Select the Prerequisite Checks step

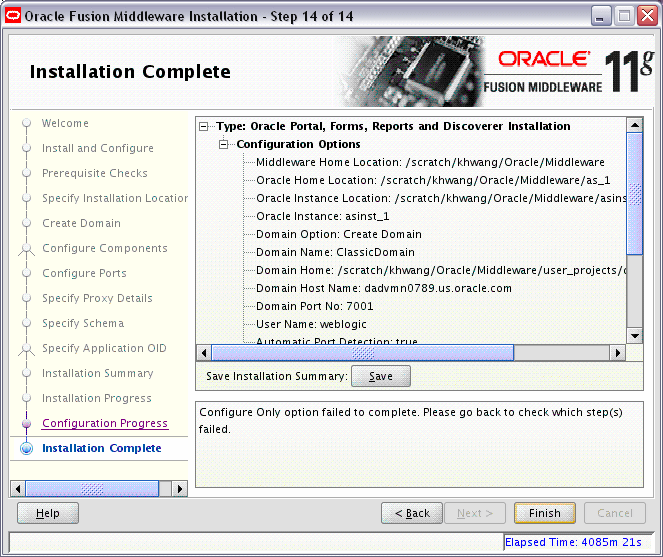tap(95, 173)
